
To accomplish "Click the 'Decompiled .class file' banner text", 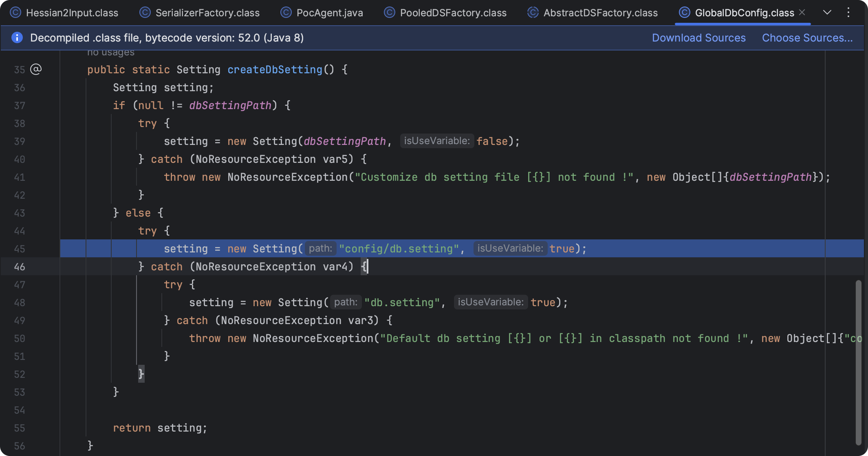I will (167, 38).
